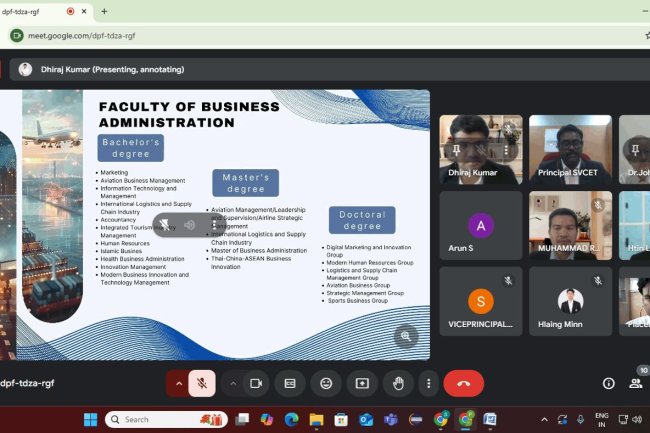Open the Windows Start menu
Screen dimensions: 650x433
[x=90, y=419]
